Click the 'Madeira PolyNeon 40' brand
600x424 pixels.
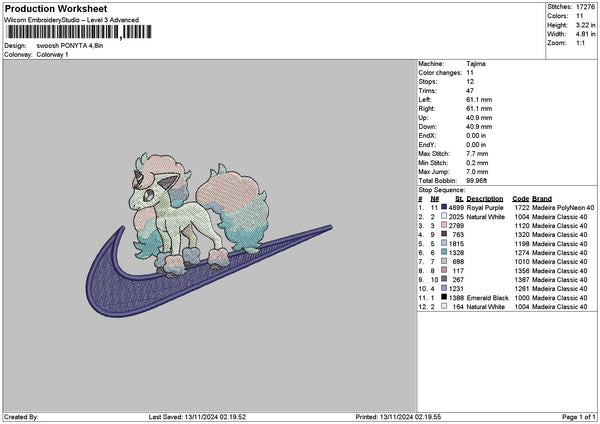click(x=563, y=208)
